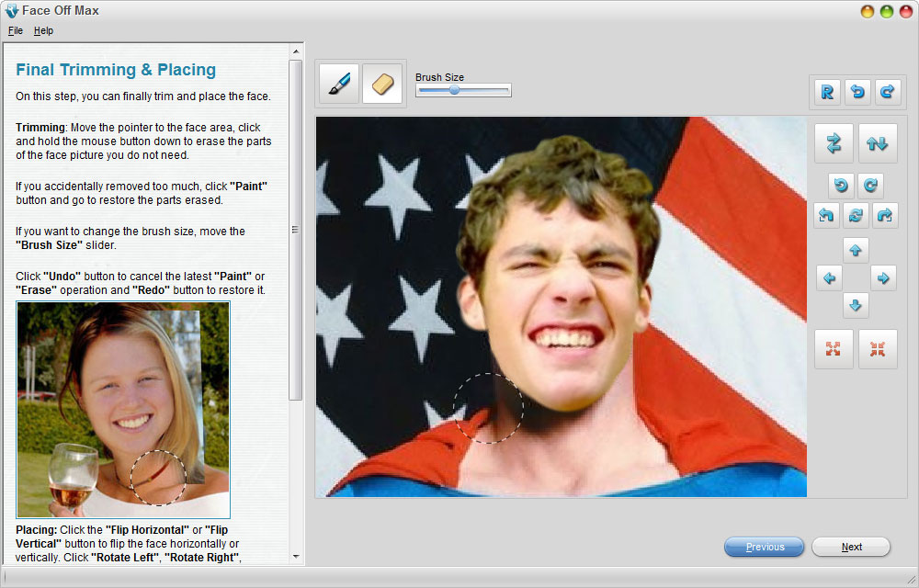This screenshot has width=919, height=588.
Task: Rotate face 180 degrees with middle rotate icon
Action: pos(856,216)
